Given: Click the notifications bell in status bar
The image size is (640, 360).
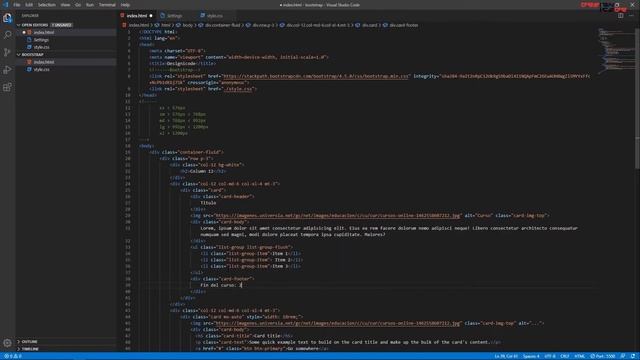Looking at the screenshot, I should 633,356.
